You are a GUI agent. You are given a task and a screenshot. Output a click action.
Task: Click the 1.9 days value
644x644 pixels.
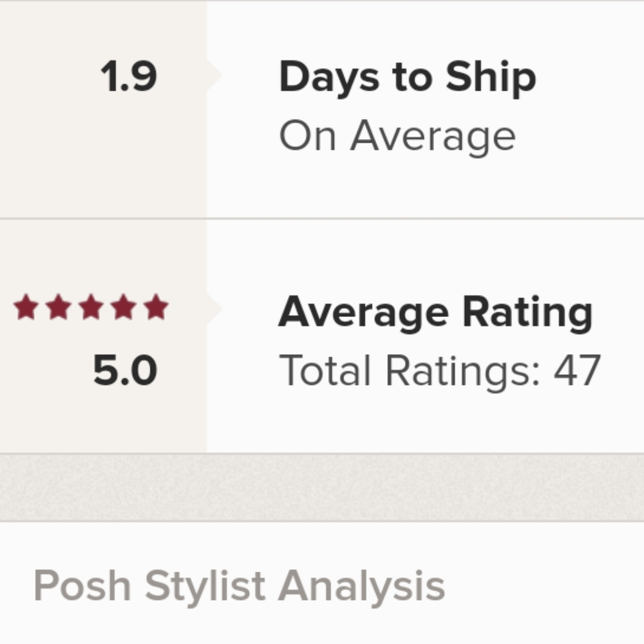[x=129, y=76]
